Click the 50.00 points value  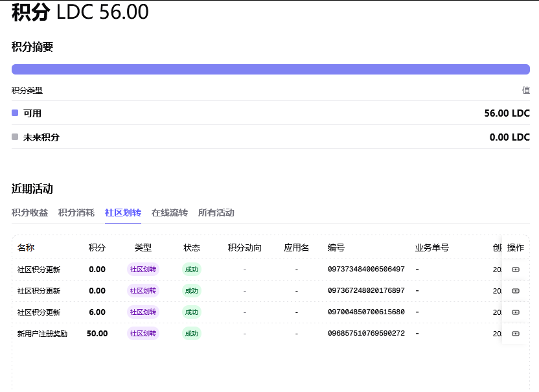[x=97, y=334]
